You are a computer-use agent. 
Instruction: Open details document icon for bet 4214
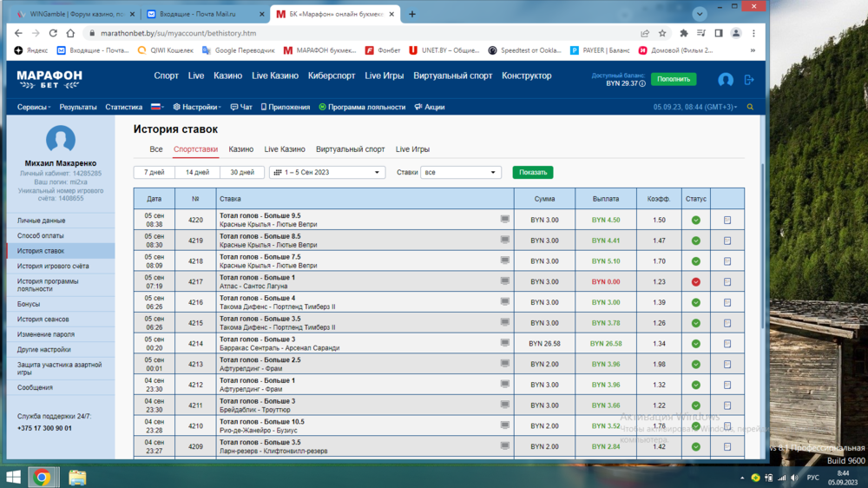coord(727,344)
